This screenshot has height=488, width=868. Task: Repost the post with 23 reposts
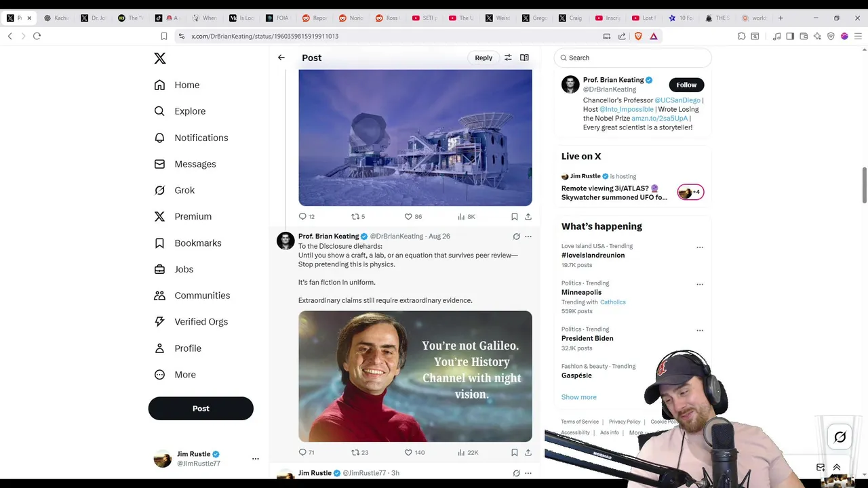(x=359, y=452)
